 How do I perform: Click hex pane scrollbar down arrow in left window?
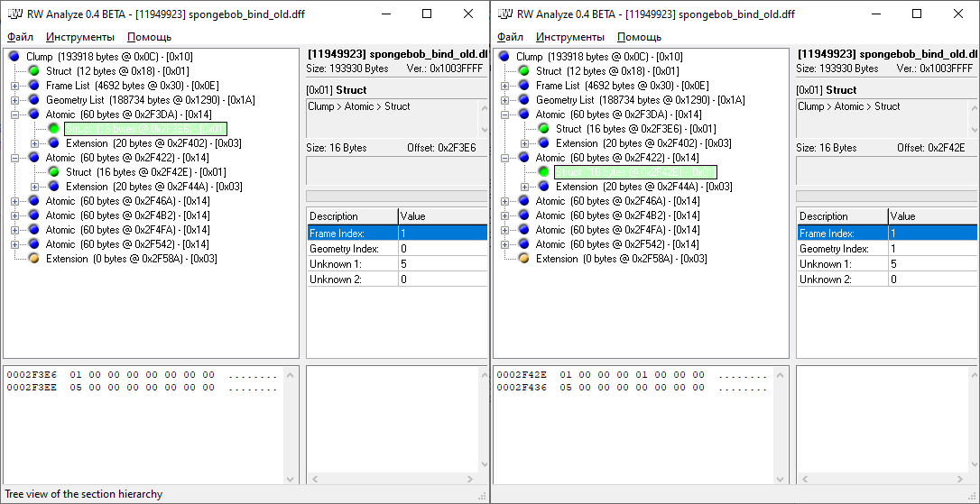(x=290, y=479)
